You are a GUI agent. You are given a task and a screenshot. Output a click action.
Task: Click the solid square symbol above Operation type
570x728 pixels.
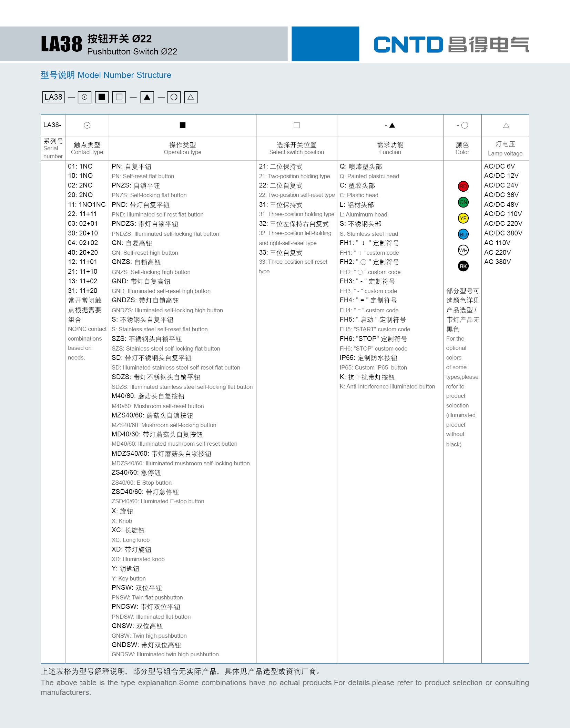pos(183,125)
